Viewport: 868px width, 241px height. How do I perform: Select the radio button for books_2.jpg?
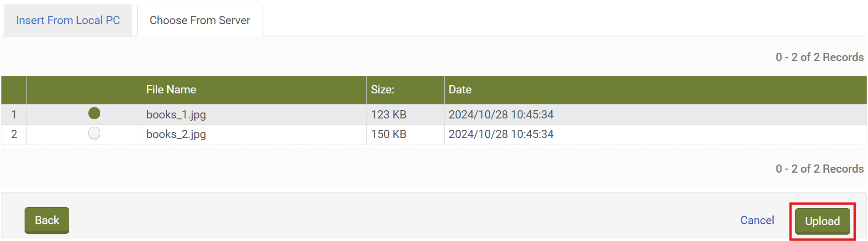point(94,133)
